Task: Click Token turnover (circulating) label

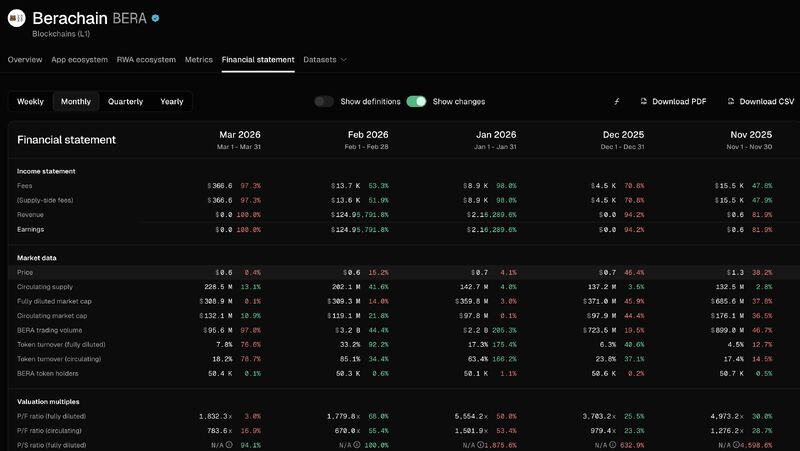Action: 59,359
